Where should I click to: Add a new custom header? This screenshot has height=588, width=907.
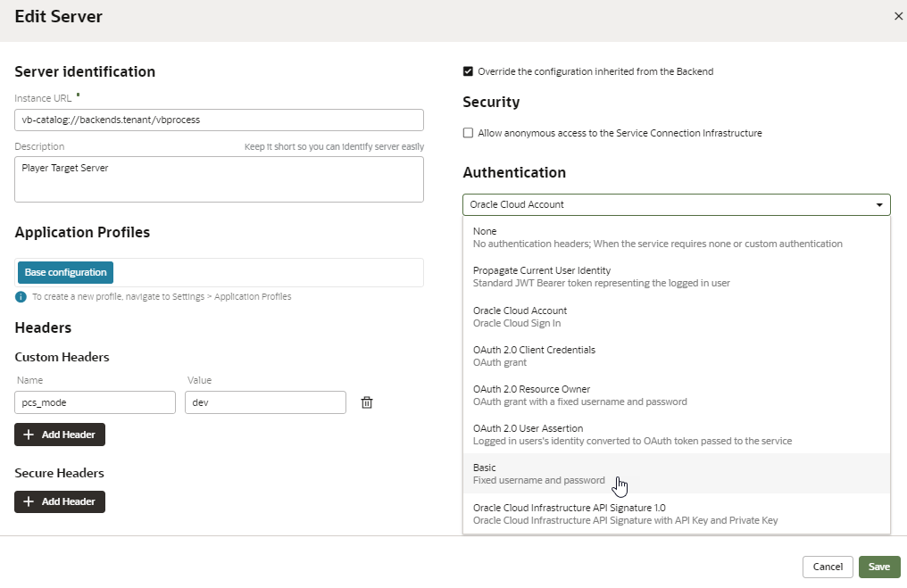pyautogui.click(x=60, y=435)
